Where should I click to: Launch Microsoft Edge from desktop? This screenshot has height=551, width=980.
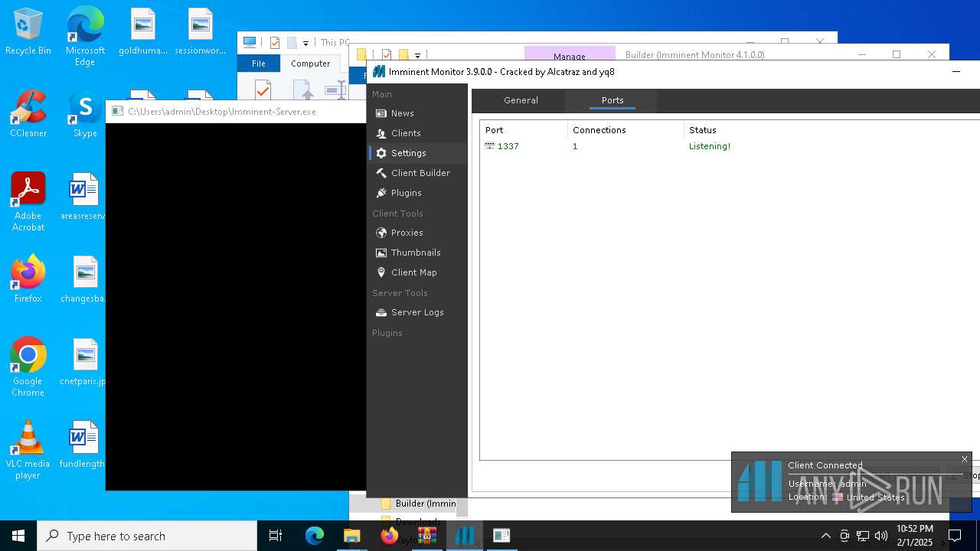click(x=85, y=37)
